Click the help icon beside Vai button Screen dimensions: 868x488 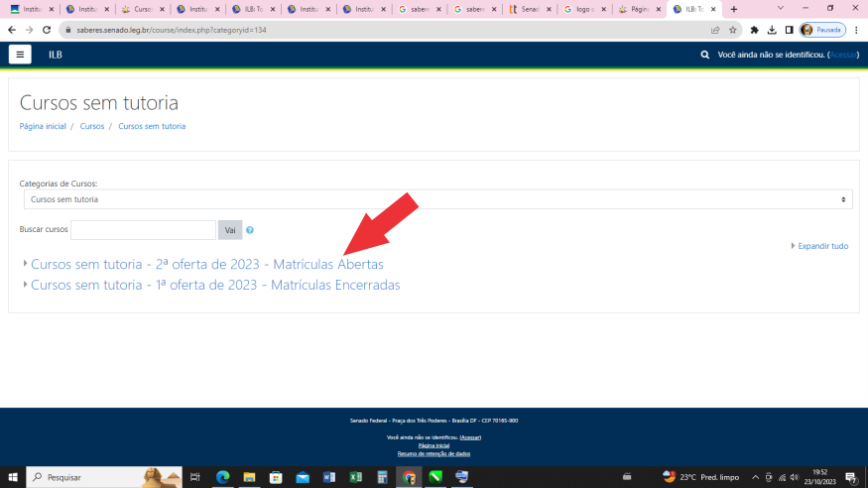coord(250,230)
